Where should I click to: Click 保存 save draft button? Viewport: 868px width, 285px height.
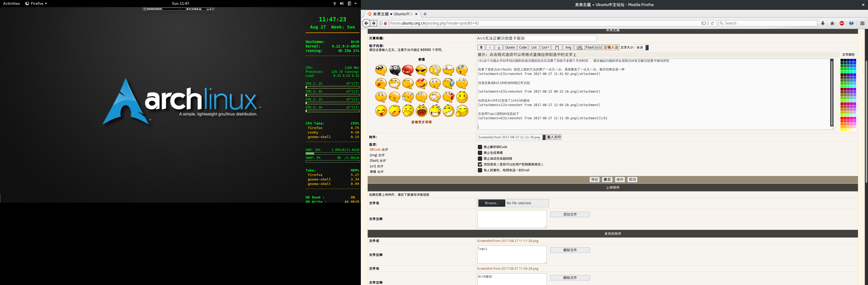(x=620, y=180)
